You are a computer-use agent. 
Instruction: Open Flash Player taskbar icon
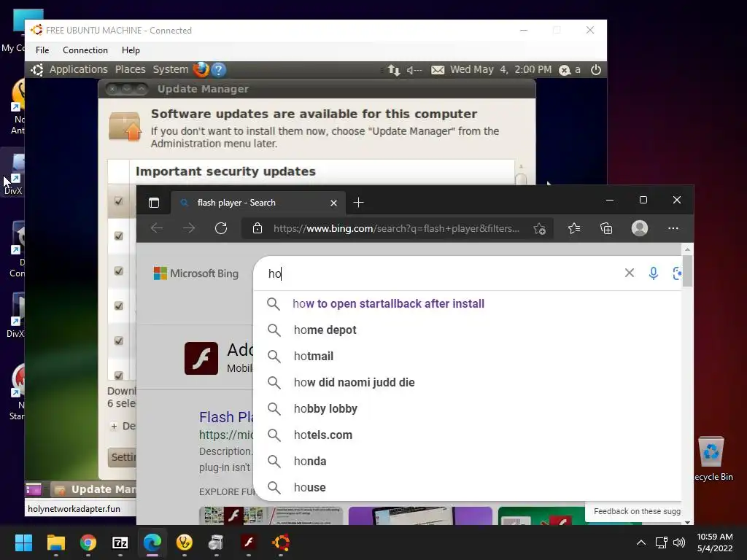[248, 542]
